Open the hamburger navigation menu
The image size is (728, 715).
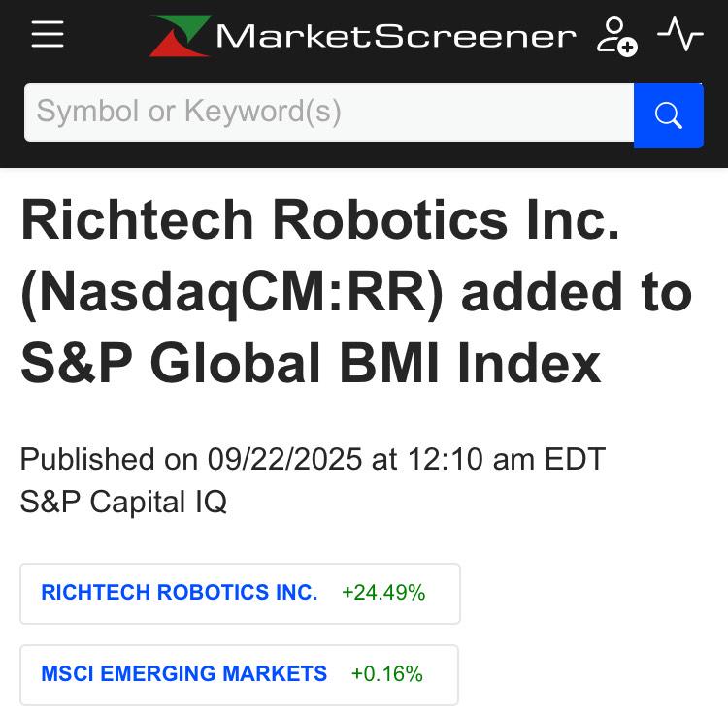pyautogui.click(x=47, y=35)
